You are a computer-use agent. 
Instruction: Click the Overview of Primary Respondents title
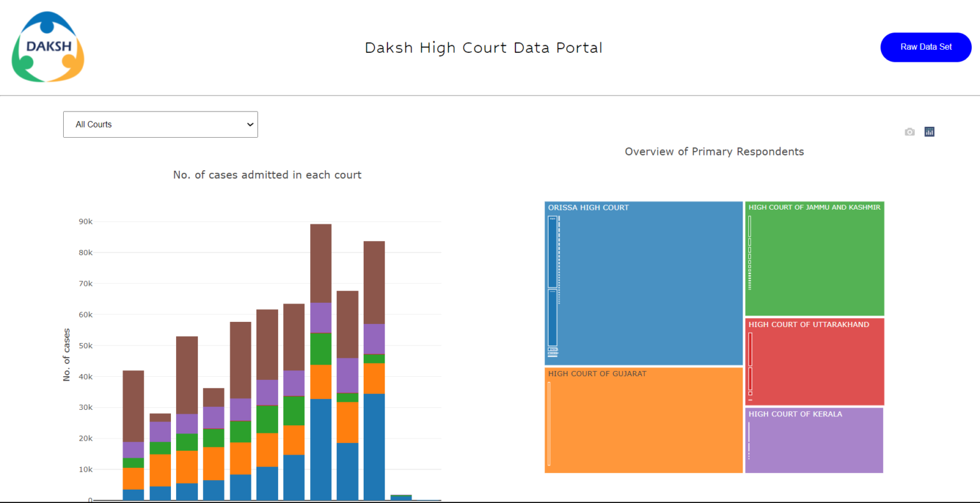click(x=714, y=152)
